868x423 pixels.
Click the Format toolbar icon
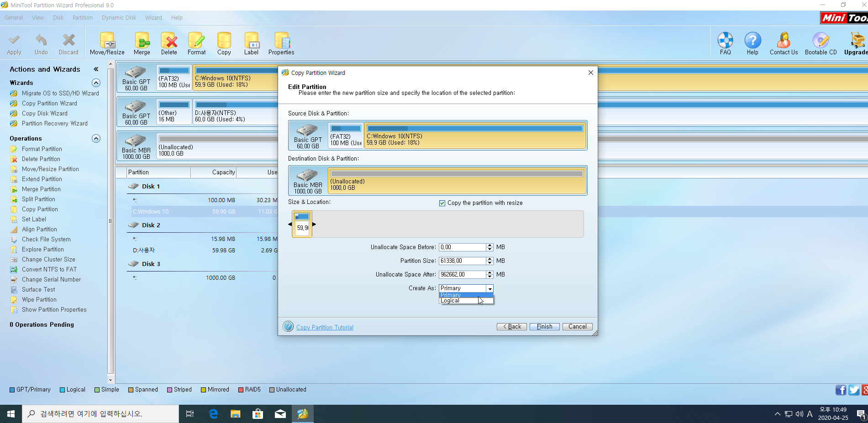pos(196,44)
